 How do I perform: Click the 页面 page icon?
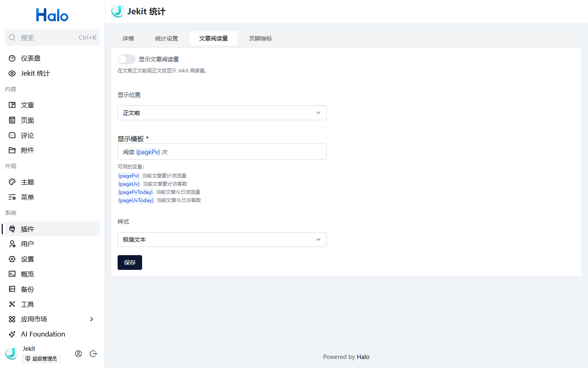(x=12, y=120)
